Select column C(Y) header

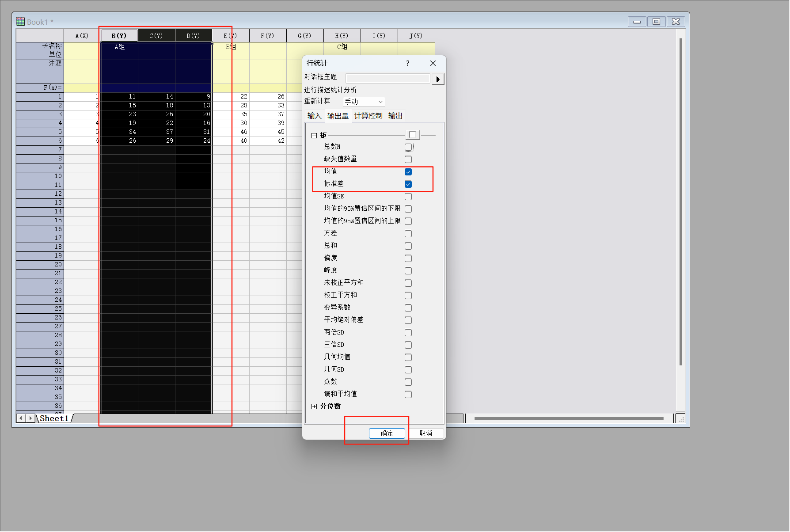click(156, 36)
